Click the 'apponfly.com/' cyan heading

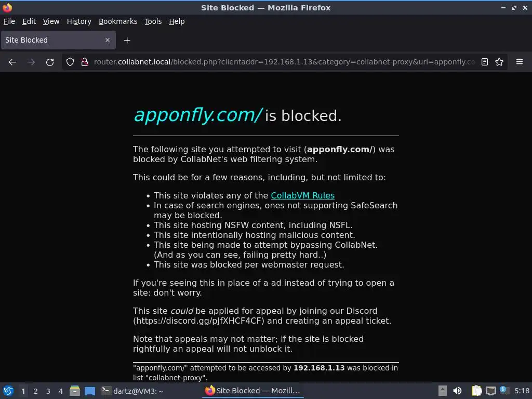tap(198, 115)
